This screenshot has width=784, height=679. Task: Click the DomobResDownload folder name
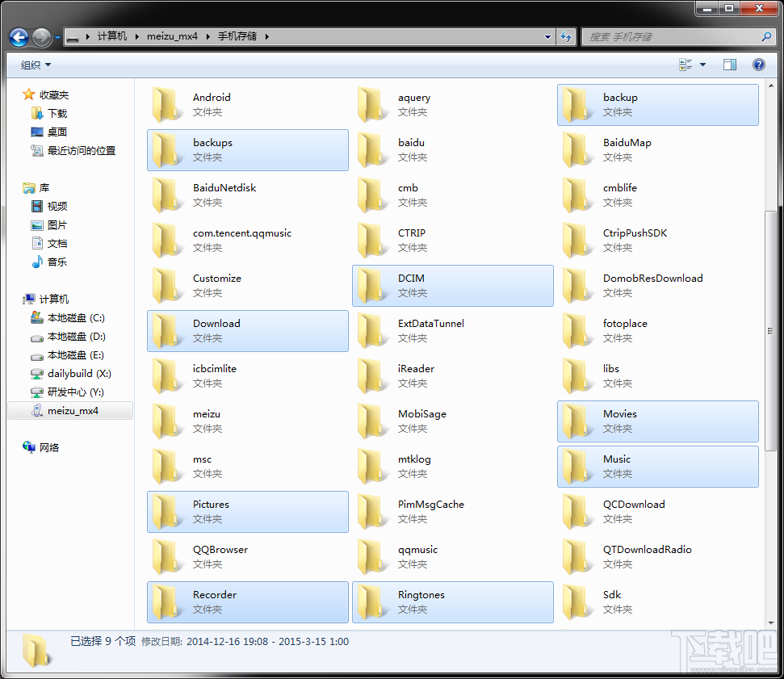pos(652,279)
